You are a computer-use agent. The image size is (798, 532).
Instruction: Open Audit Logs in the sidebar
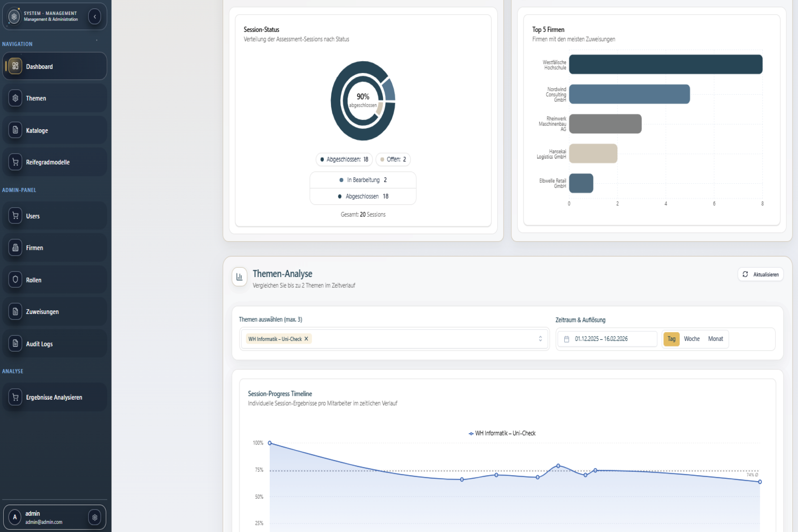click(39, 344)
